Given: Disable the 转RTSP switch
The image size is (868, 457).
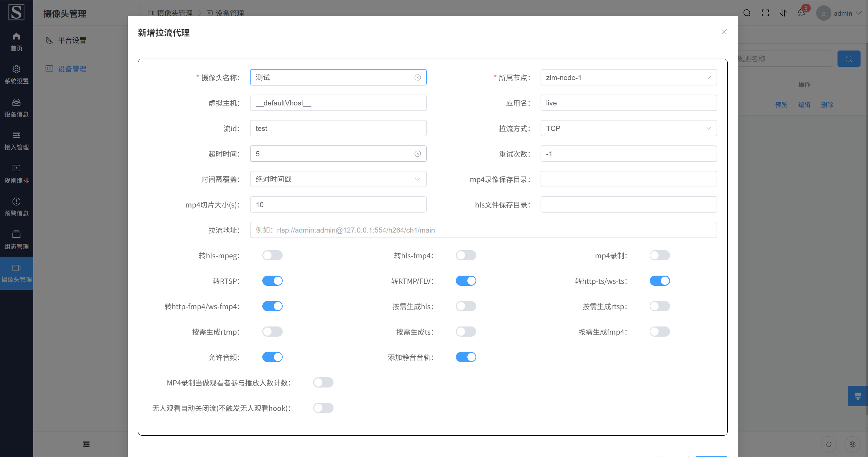Looking at the screenshot, I should 272,281.
